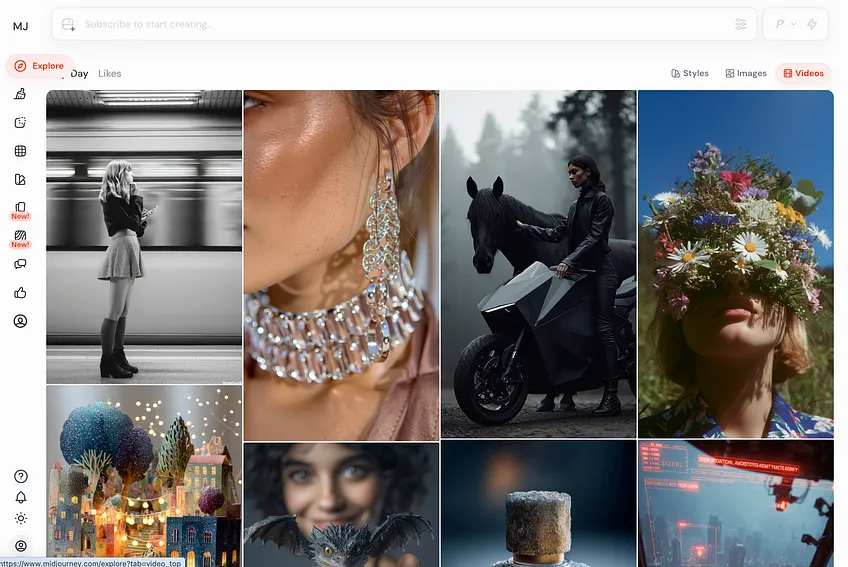Open the chat bubbles icon in sidebar
The image size is (848, 567).
click(x=20, y=265)
